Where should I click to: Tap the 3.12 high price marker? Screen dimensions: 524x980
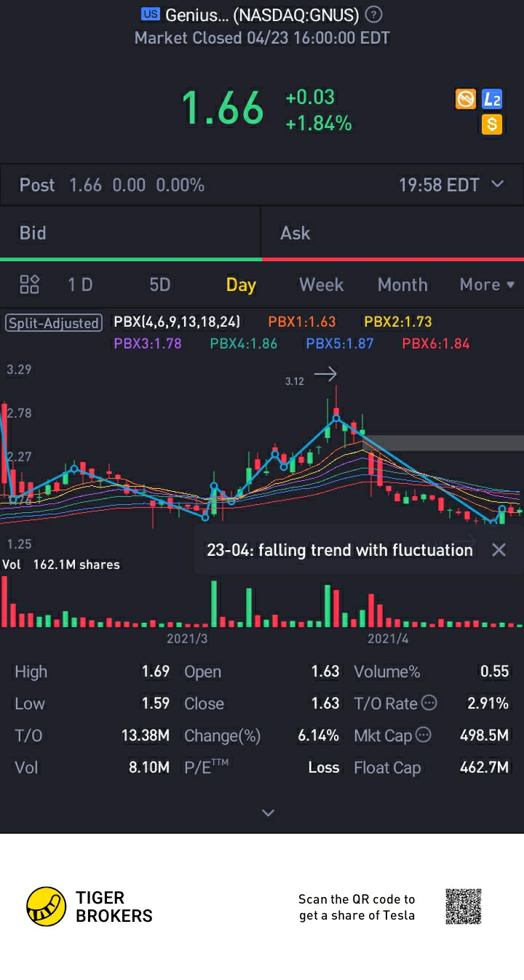coord(295,381)
